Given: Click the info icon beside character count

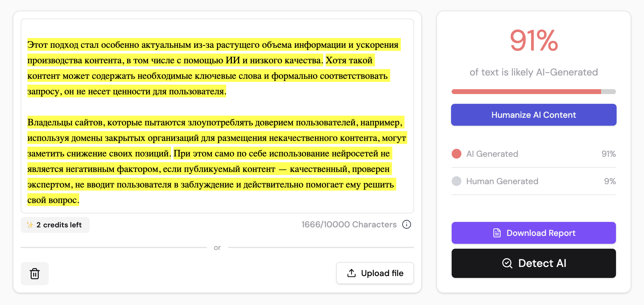Looking at the screenshot, I should [x=407, y=224].
